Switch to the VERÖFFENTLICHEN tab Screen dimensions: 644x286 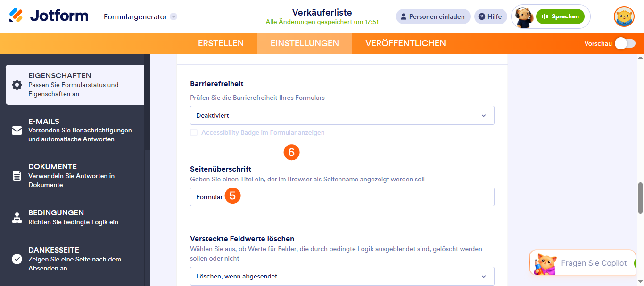point(405,43)
